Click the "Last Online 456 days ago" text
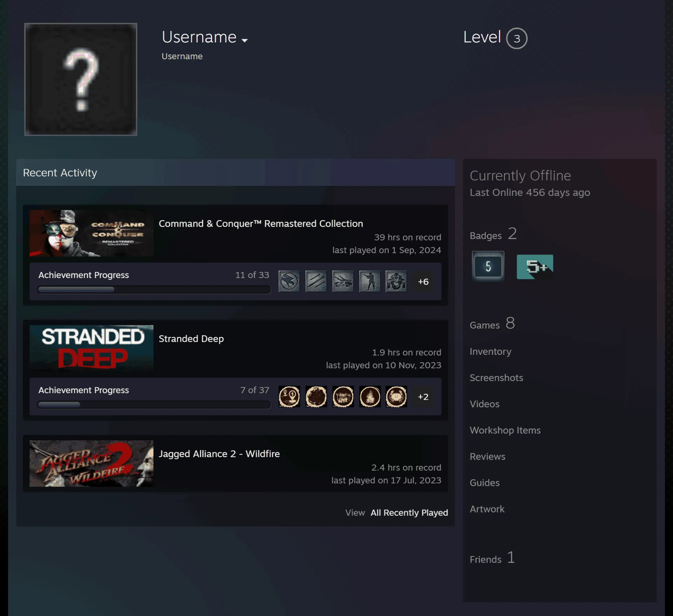This screenshot has height=616, width=673. pos(530,193)
